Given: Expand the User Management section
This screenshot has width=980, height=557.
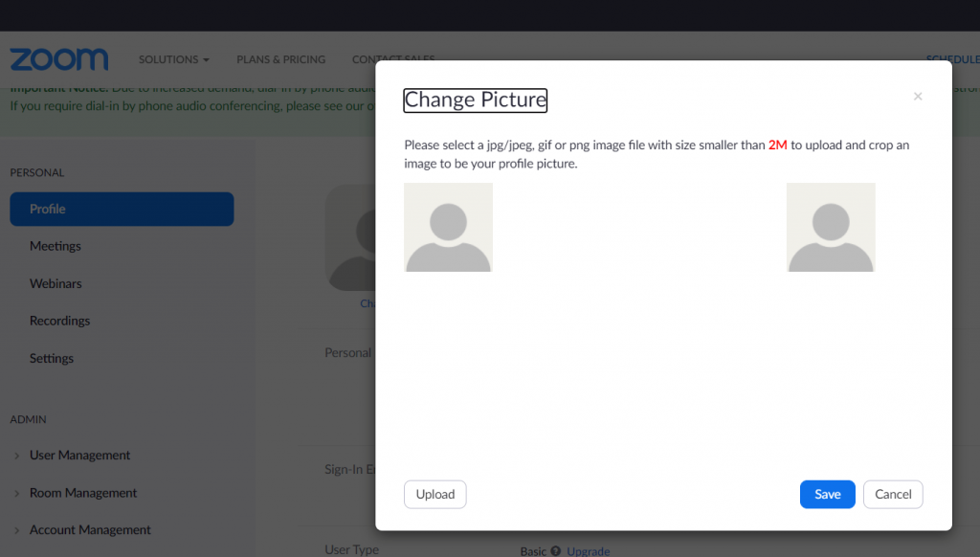Looking at the screenshot, I should (x=79, y=456).
